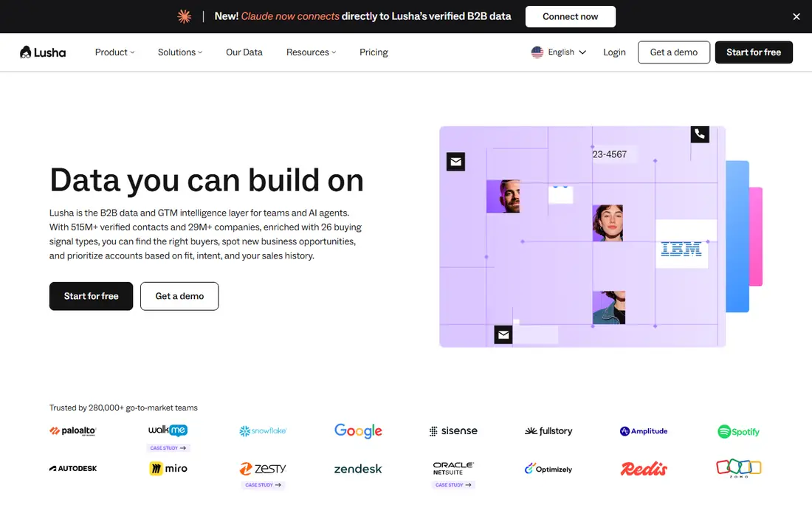Open the Our Data page

244,52
